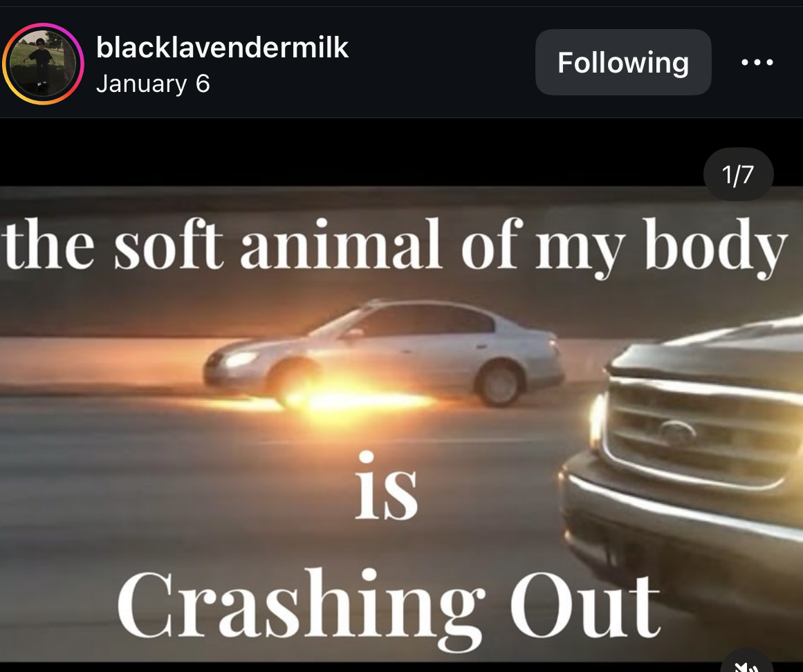Click the empty header area beside the username
The image size is (803, 672).
click(x=441, y=62)
